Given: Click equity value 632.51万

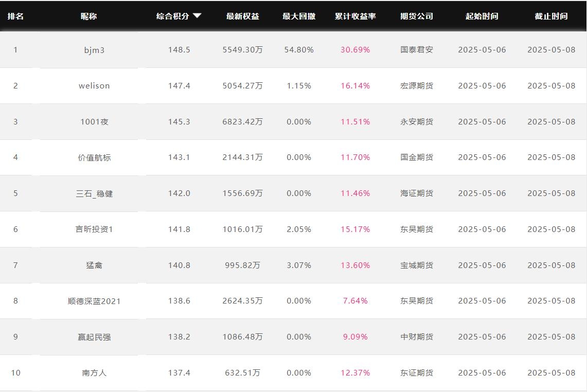Looking at the screenshot, I should point(243,372).
